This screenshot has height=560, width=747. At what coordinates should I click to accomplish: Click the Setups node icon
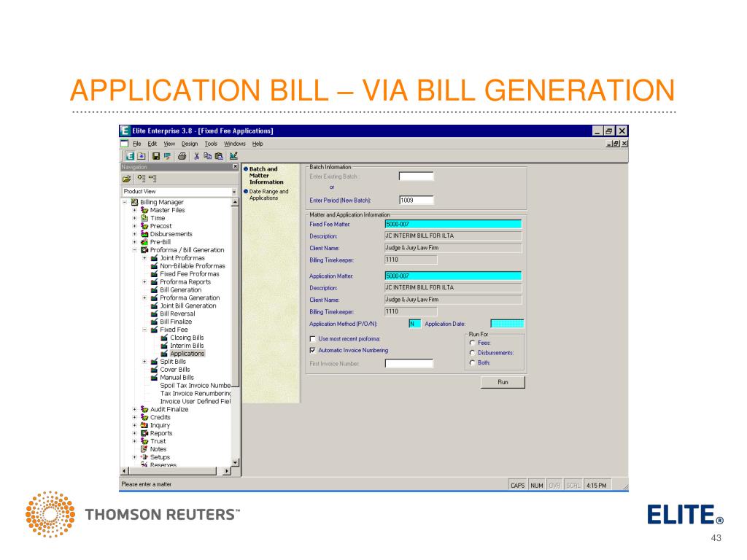[x=144, y=457]
